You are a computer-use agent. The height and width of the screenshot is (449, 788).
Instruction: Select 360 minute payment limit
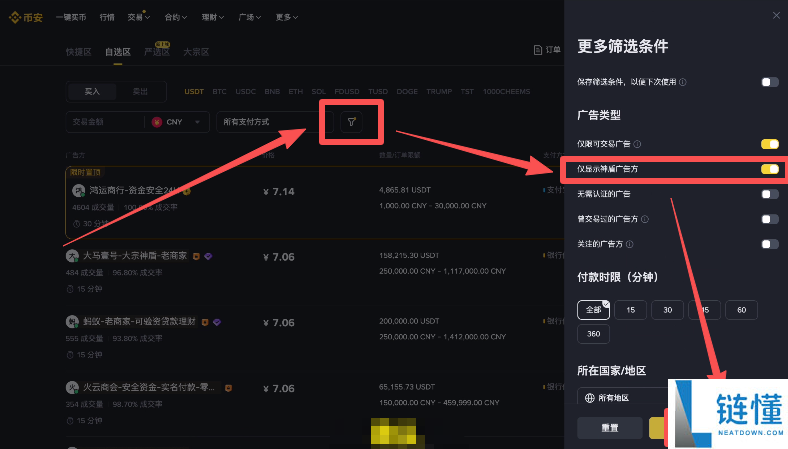tap(594, 334)
